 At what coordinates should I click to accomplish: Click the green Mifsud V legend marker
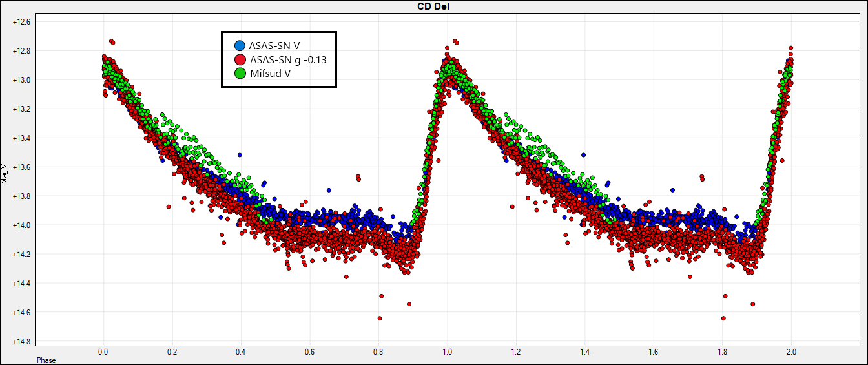[x=240, y=74]
